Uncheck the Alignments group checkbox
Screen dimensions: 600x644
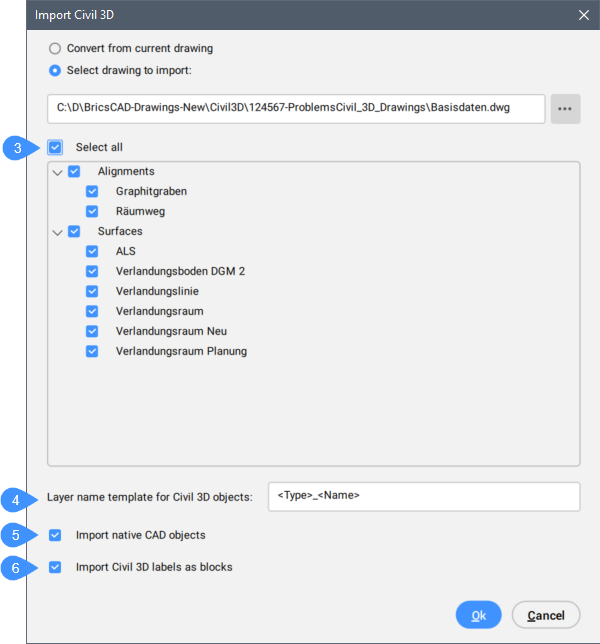(74, 172)
